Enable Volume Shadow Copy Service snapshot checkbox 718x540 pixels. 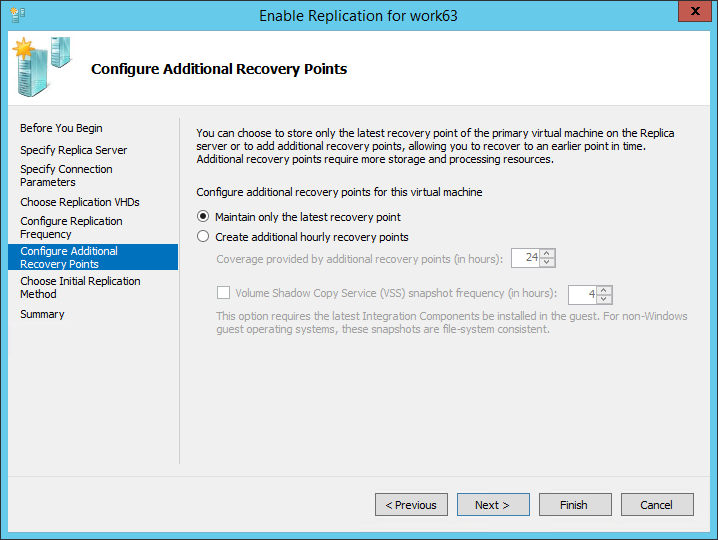pos(223,294)
